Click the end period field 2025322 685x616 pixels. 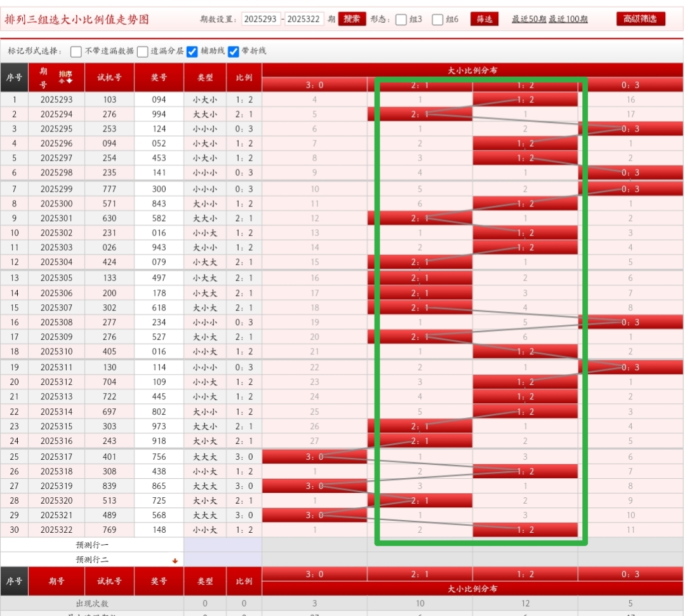point(303,19)
